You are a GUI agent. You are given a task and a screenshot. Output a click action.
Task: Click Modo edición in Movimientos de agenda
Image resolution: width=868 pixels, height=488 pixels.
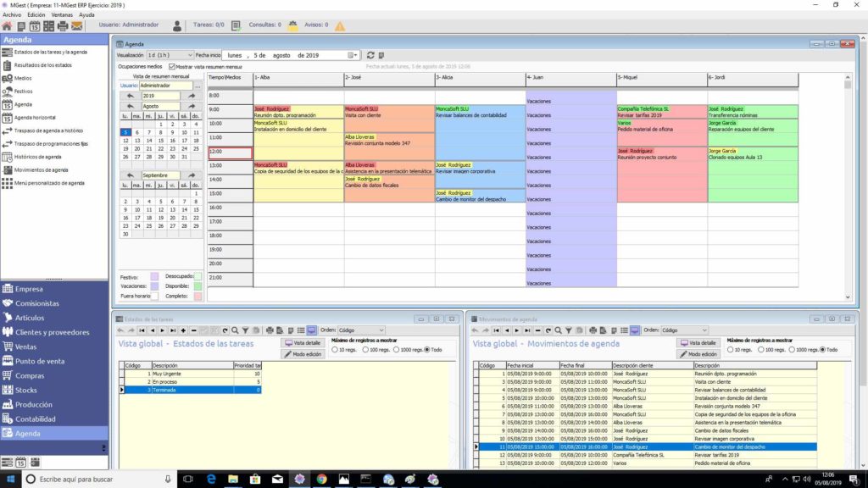[x=698, y=354]
